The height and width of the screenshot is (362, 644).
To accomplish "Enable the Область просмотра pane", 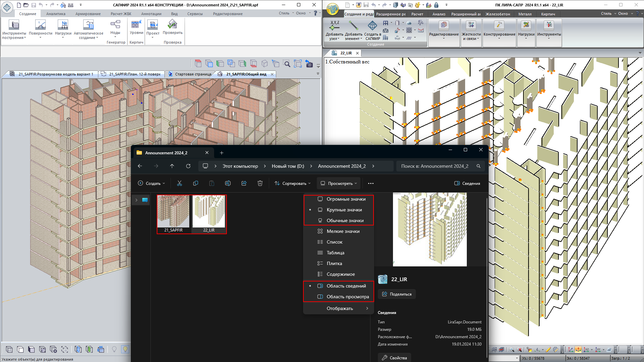I will 347,297.
